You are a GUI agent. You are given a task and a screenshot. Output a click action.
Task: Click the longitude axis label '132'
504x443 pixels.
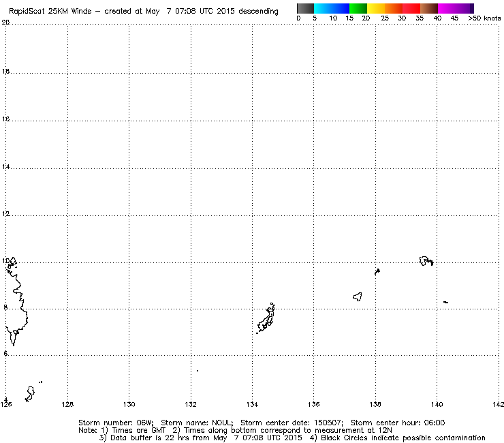pos(191,404)
